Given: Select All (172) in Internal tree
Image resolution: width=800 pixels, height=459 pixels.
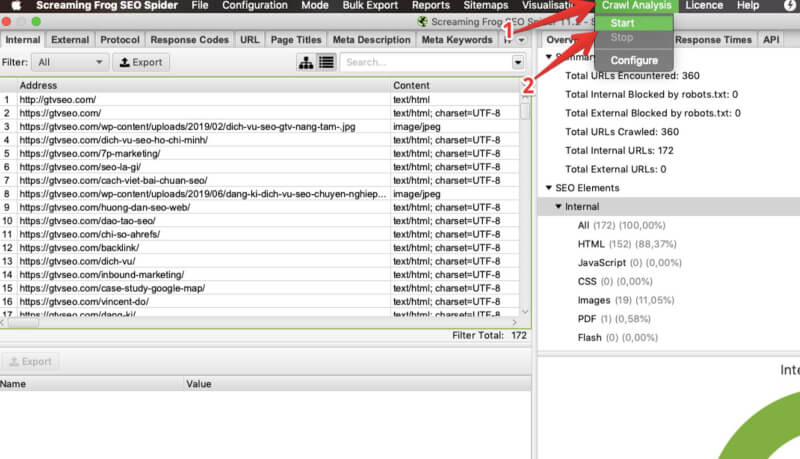Looking at the screenshot, I should coord(621,225).
